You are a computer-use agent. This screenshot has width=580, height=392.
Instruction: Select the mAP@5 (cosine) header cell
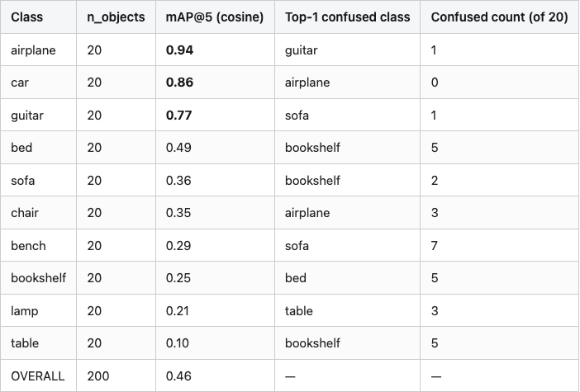click(215, 17)
